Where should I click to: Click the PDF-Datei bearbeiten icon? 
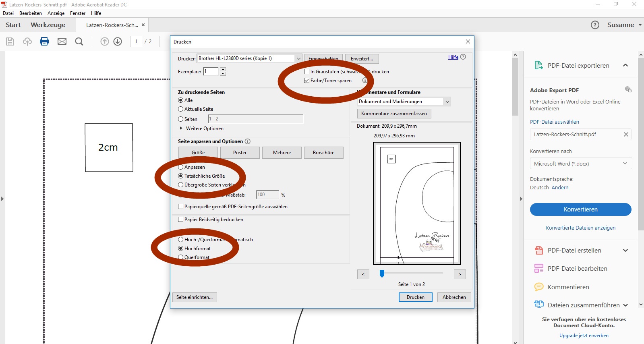(x=538, y=268)
